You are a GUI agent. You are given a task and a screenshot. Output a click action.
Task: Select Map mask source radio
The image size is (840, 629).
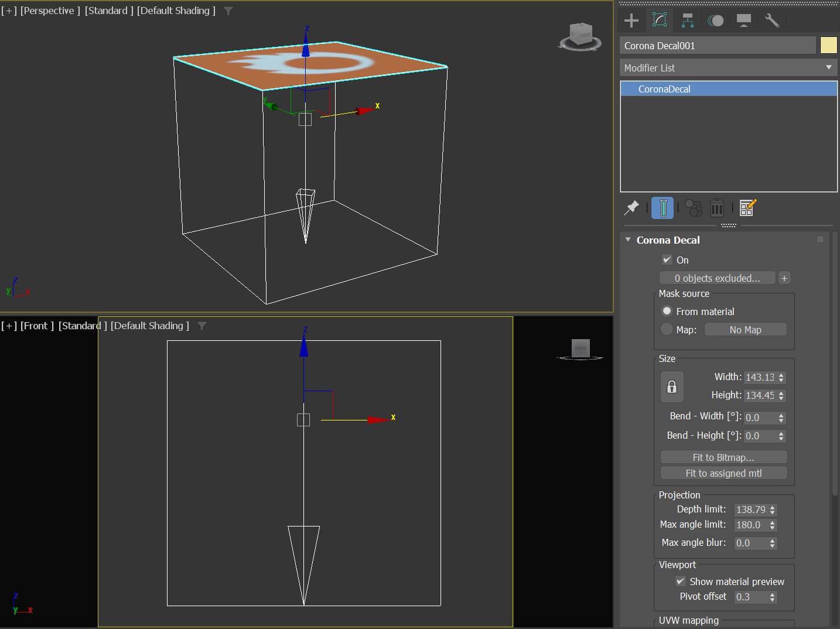667,329
